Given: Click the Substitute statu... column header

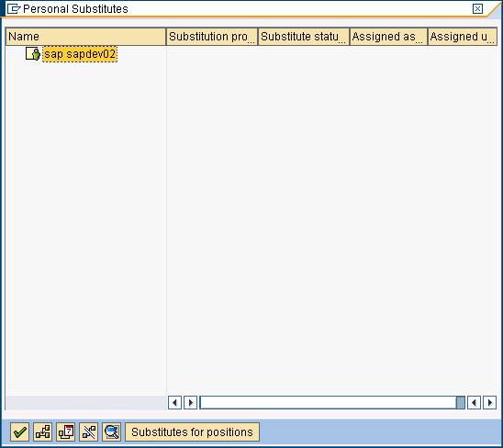Looking at the screenshot, I should pyautogui.click(x=304, y=37).
